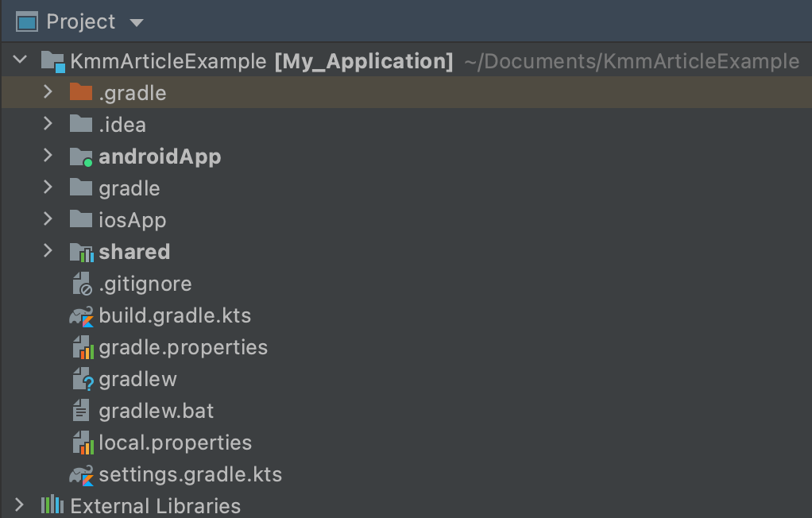Expand the .idea folder chevron
This screenshot has width=812, height=518.
[48, 124]
